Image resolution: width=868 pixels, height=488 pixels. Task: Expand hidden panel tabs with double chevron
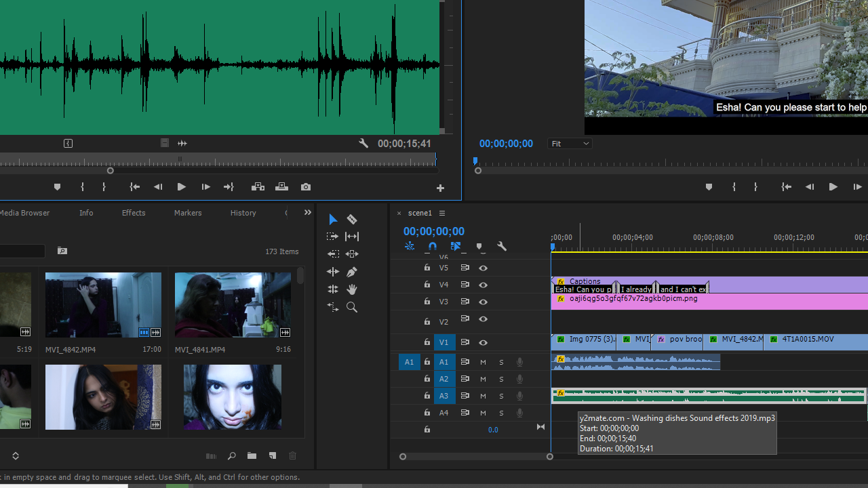(x=307, y=213)
